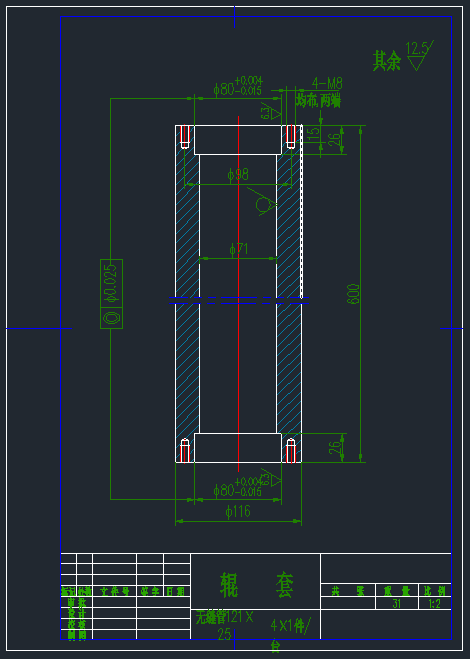This screenshot has width=470, height=659.
Task: Select the 4-M8 thread callout
Action: pos(327,84)
